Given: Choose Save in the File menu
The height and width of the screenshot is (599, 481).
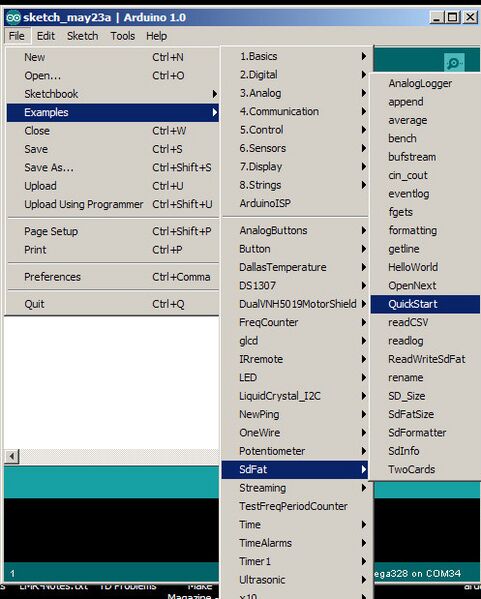Looking at the screenshot, I should (x=113, y=149).
